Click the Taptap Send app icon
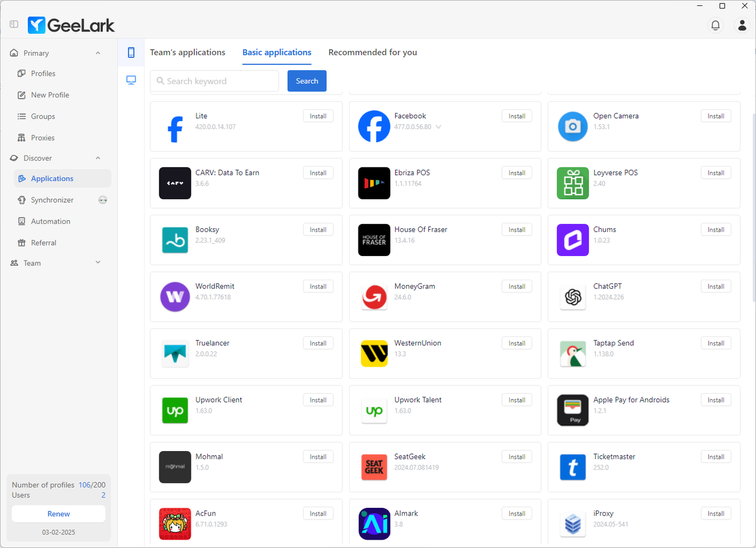Image resolution: width=756 pixels, height=548 pixels. [x=573, y=354]
